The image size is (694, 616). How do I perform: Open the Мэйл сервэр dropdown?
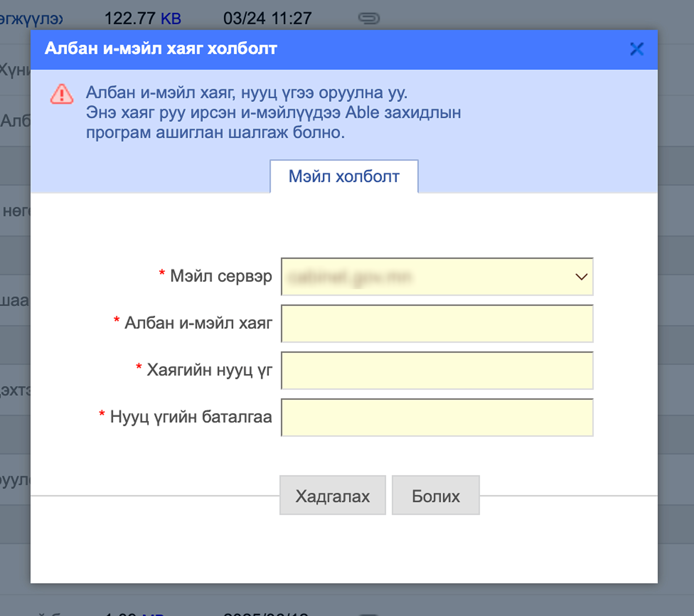click(428, 276)
